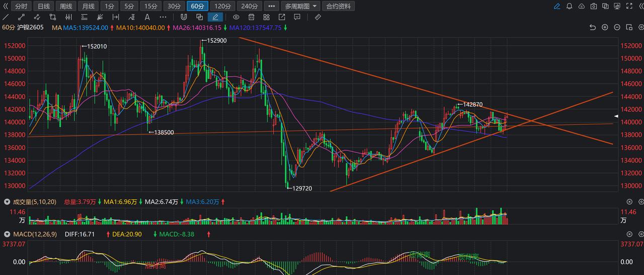Enter fullscreen with corner-arrows icon
This screenshot has width=644, height=275.
[x=628, y=7]
